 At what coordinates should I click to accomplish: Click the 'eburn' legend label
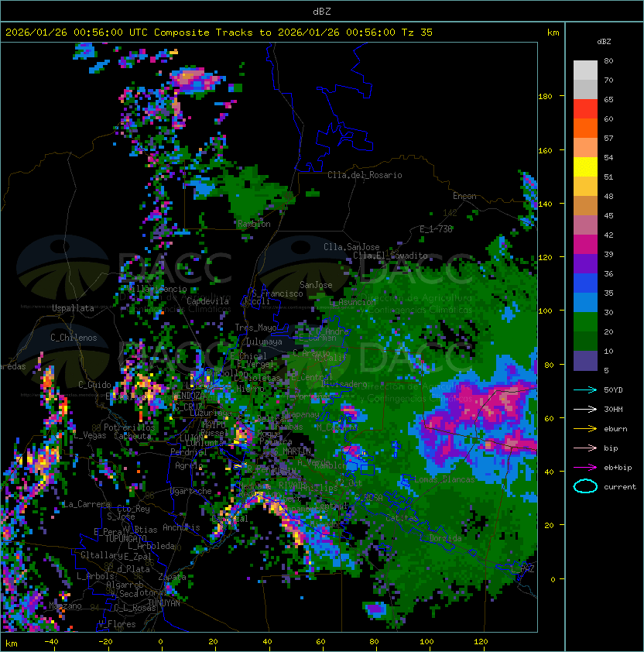[615, 429]
